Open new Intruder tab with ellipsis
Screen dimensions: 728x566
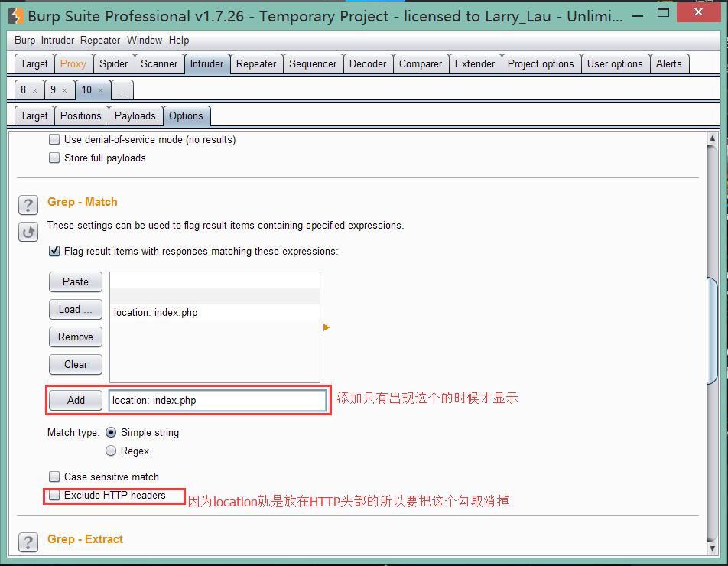click(x=122, y=90)
